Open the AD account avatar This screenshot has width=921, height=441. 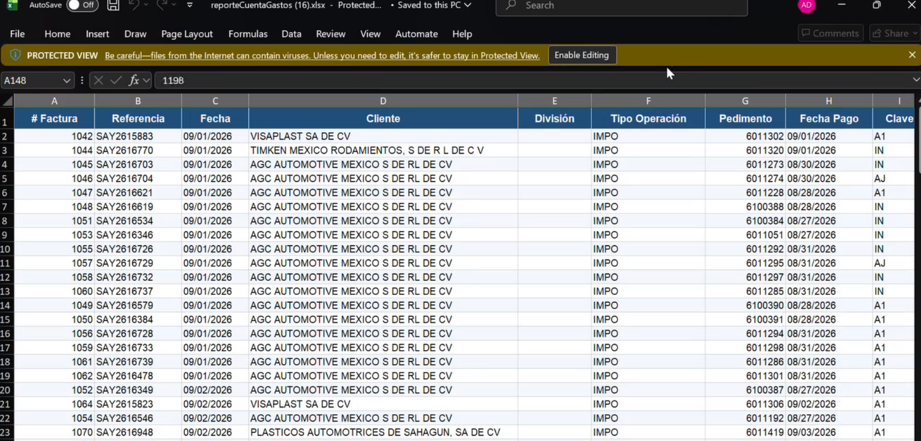click(806, 5)
